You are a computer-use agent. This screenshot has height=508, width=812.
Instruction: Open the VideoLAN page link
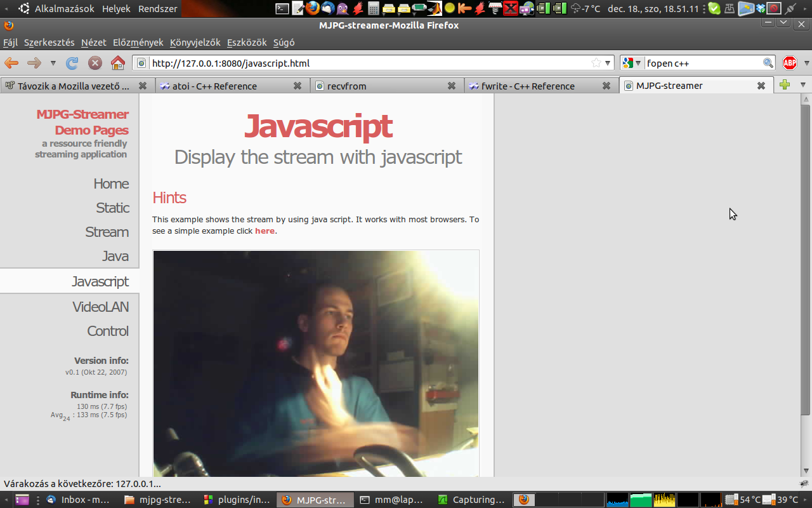[x=100, y=307]
